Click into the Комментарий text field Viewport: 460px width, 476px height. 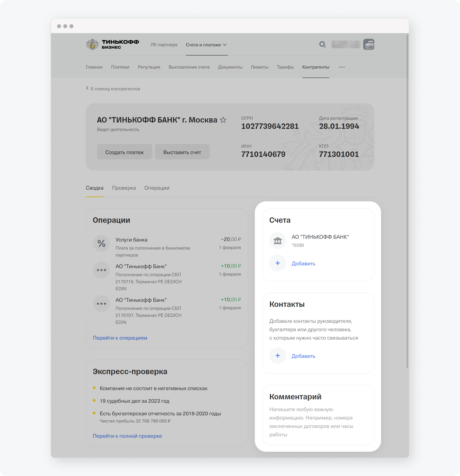coord(311,422)
